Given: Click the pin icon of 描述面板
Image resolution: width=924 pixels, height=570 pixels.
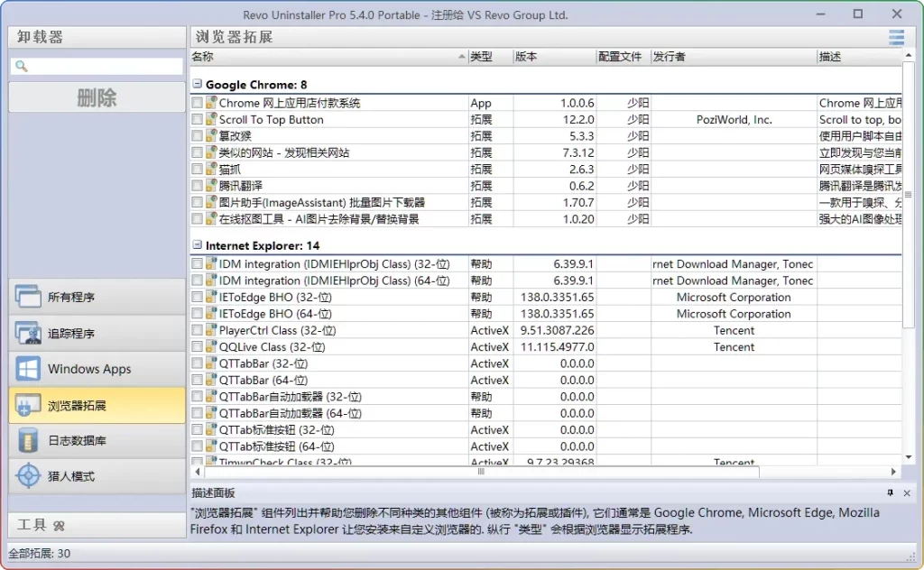Looking at the screenshot, I should (890, 492).
